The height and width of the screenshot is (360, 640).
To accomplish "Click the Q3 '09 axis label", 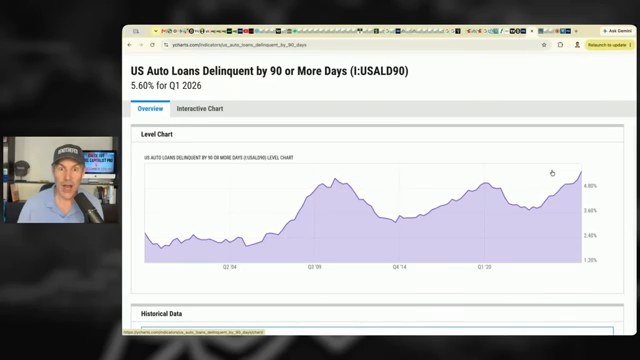I will coord(314,267).
